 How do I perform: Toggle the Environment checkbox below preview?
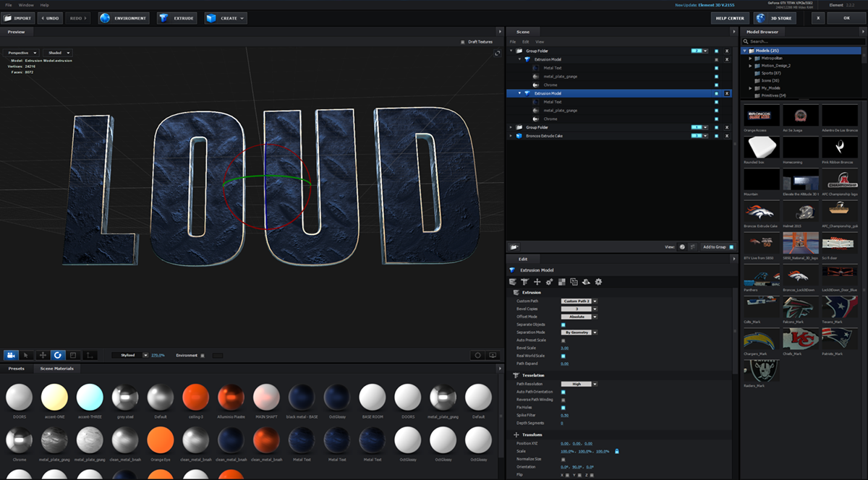(203, 356)
